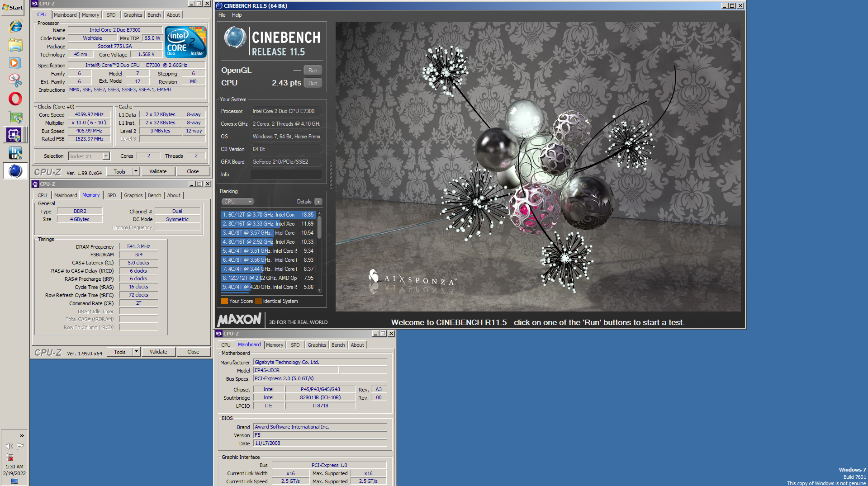Open Graphics tab in CPU-Z Mainboard window

317,345
